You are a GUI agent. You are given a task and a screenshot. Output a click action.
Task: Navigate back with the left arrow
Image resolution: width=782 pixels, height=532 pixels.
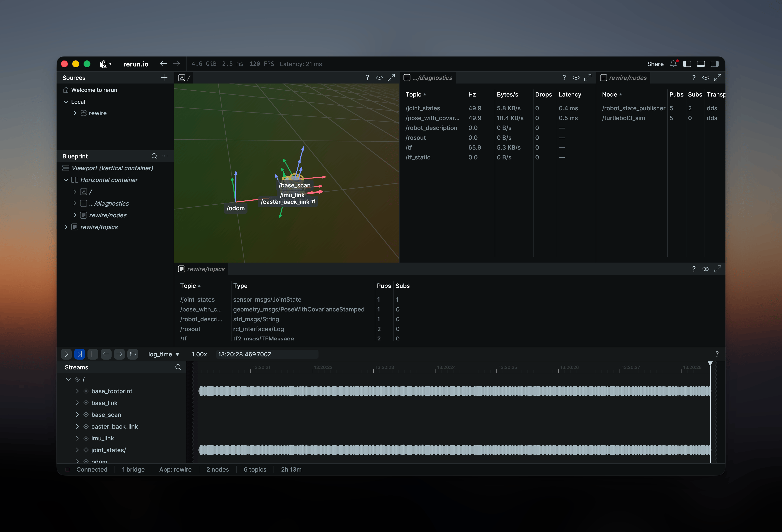[x=163, y=64]
